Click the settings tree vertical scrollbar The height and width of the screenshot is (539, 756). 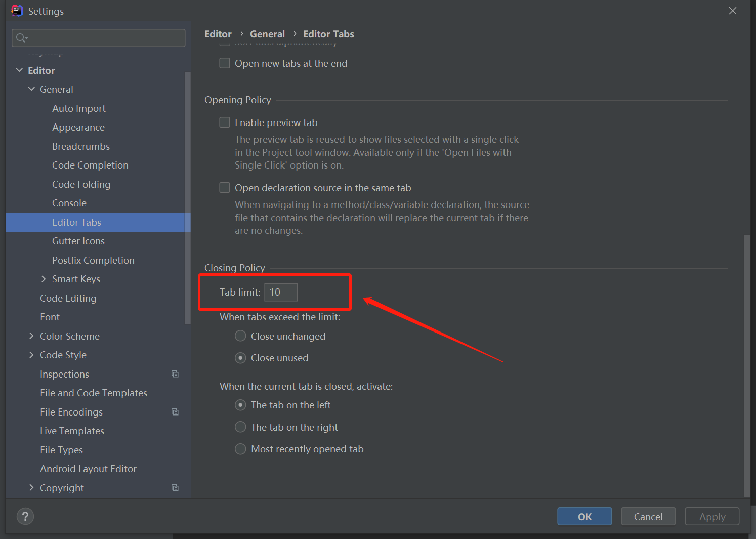188,197
